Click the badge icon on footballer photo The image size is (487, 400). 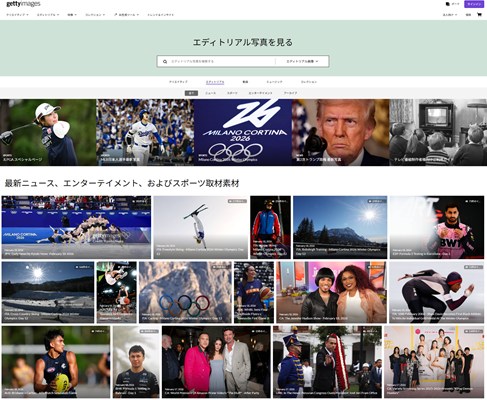coord(100,331)
